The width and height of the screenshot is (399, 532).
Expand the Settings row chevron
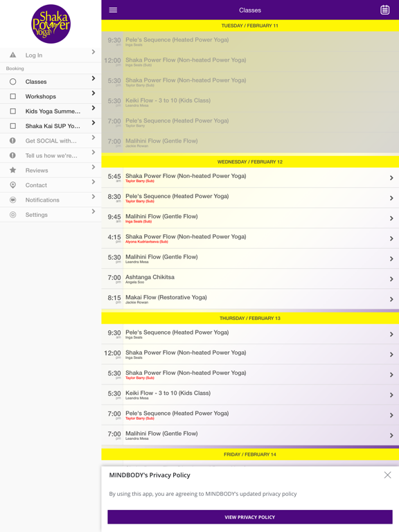[x=94, y=211]
